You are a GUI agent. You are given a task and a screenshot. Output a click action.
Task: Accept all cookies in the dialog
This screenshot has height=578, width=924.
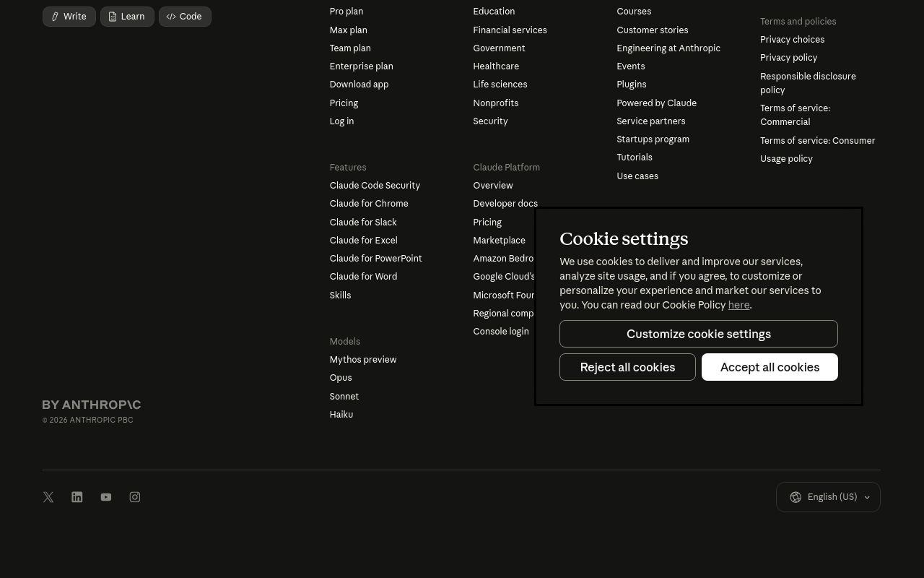[770, 367]
